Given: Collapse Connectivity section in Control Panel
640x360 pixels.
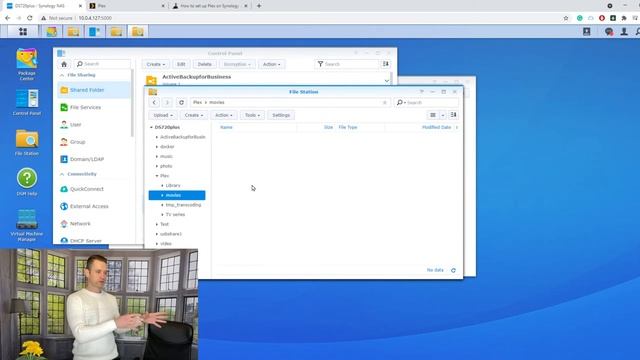Looking at the screenshot, I should point(62,174).
